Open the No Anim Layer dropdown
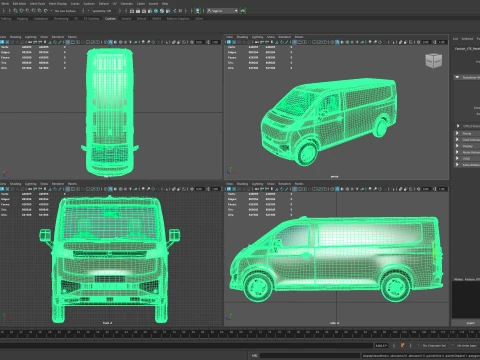 click(x=467, y=346)
